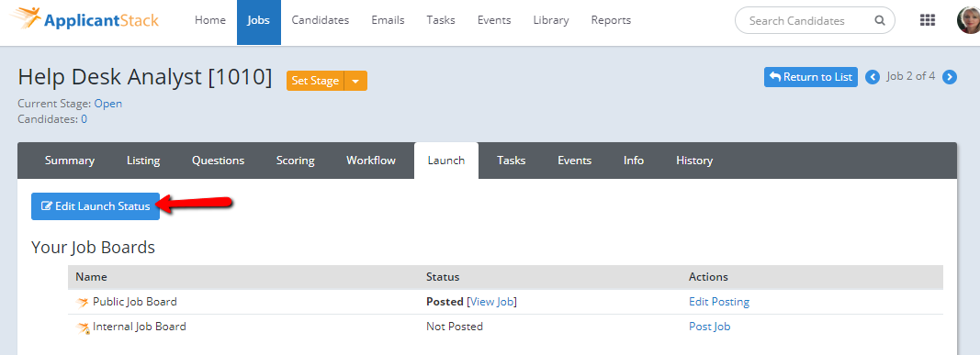Viewport: 980px width, 355px height.
Task: Click the Return to List button
Action: pyautogui.click(x=811, y=77)
